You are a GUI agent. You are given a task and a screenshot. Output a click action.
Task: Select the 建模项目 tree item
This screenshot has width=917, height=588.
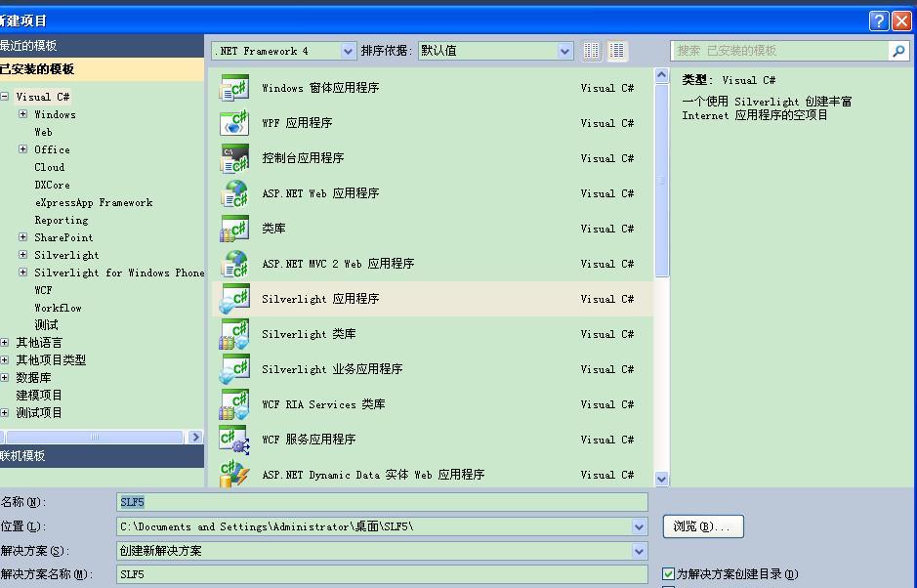pos(39,396)
